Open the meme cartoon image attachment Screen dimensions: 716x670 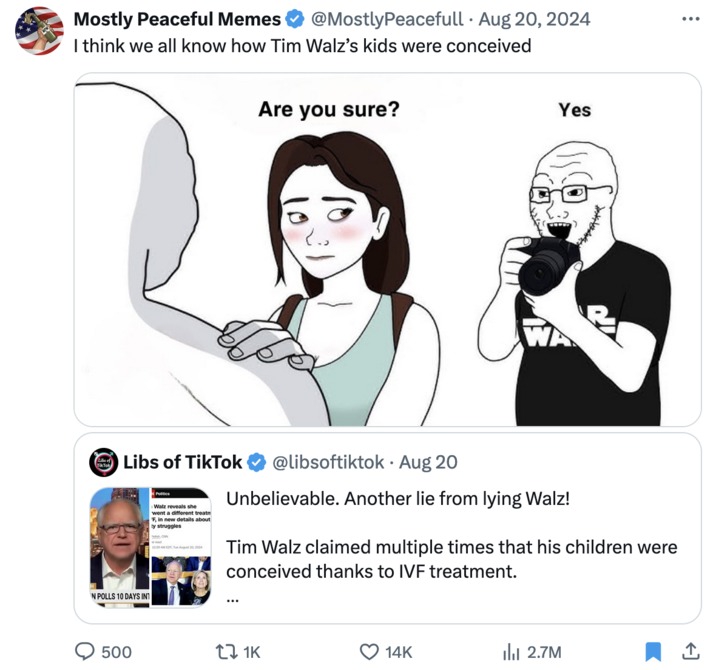click(387, 249)
